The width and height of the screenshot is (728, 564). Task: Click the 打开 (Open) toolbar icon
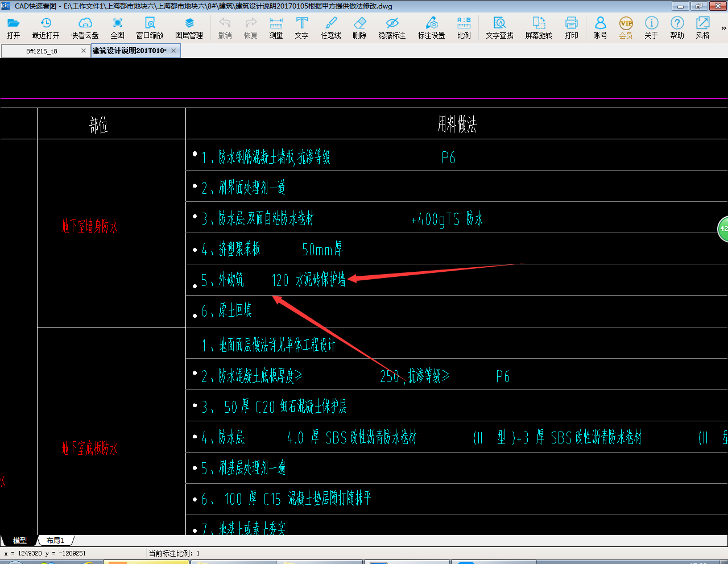(13, 27)
